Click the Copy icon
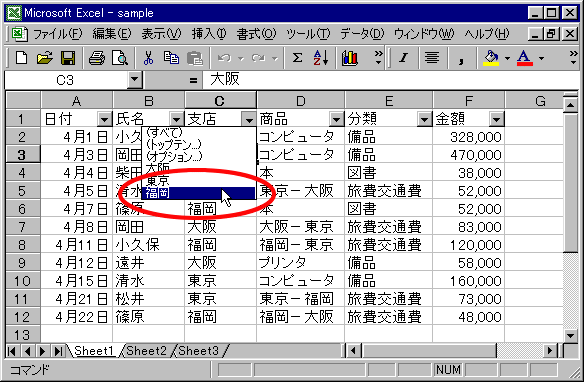584x382 pixels. tap(171, 58)
